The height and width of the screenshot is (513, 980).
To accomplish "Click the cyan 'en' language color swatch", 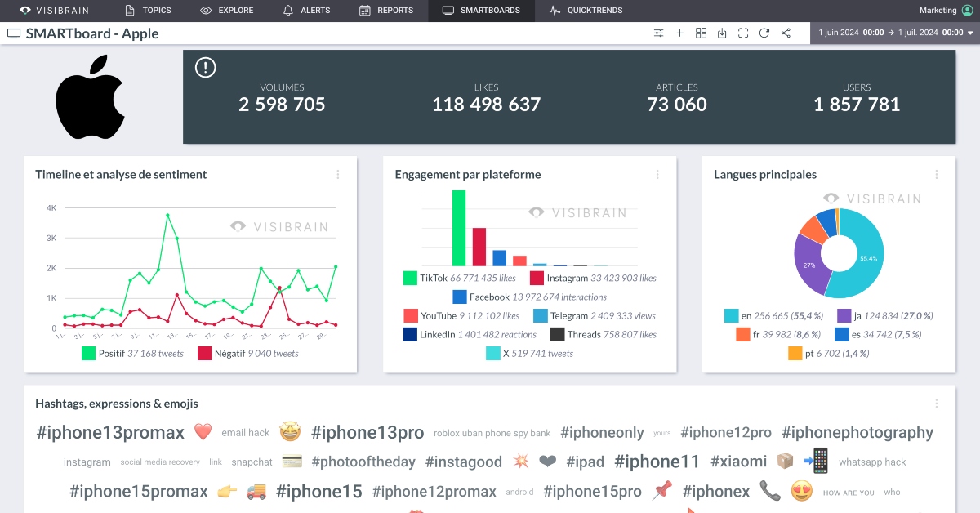I will (x=732, y=316).
